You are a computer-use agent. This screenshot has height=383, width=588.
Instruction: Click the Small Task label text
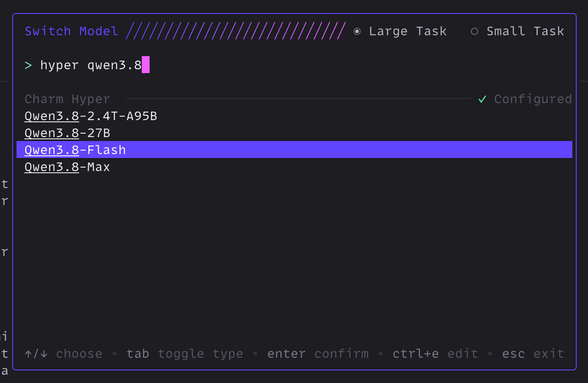click(525, 31)
